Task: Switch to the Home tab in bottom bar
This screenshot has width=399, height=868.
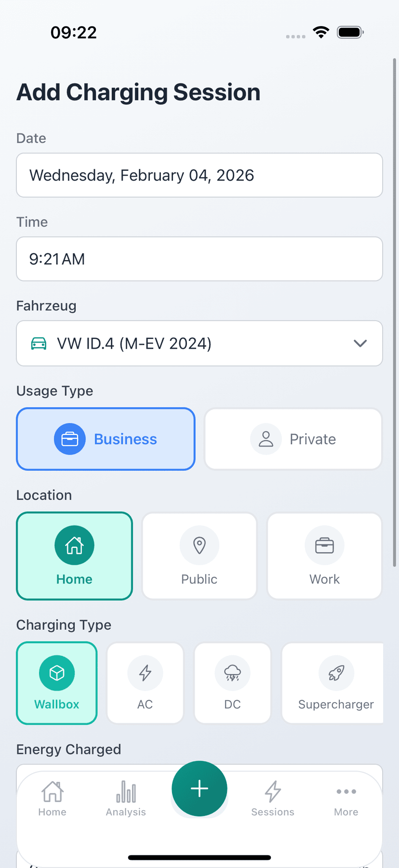Action: [53, 799]
